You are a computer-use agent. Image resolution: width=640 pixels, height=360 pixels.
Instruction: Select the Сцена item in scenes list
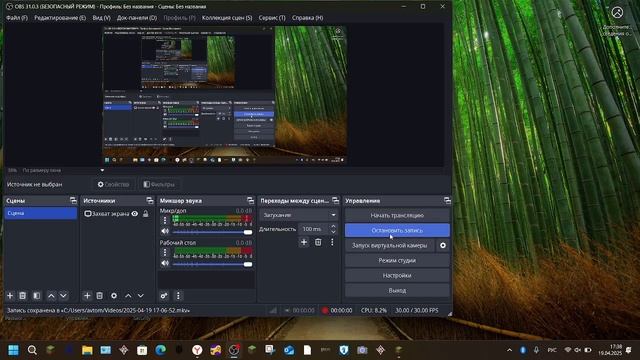tap(40, 213)
